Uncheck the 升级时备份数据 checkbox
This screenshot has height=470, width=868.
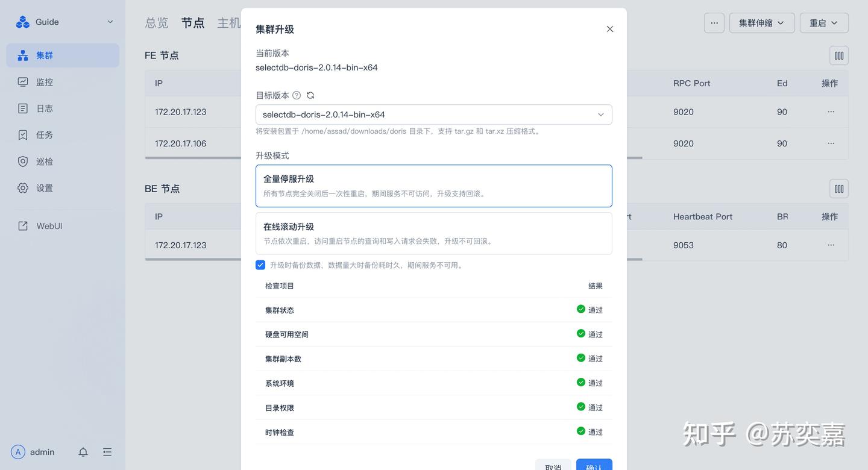(x=260, y=265)
